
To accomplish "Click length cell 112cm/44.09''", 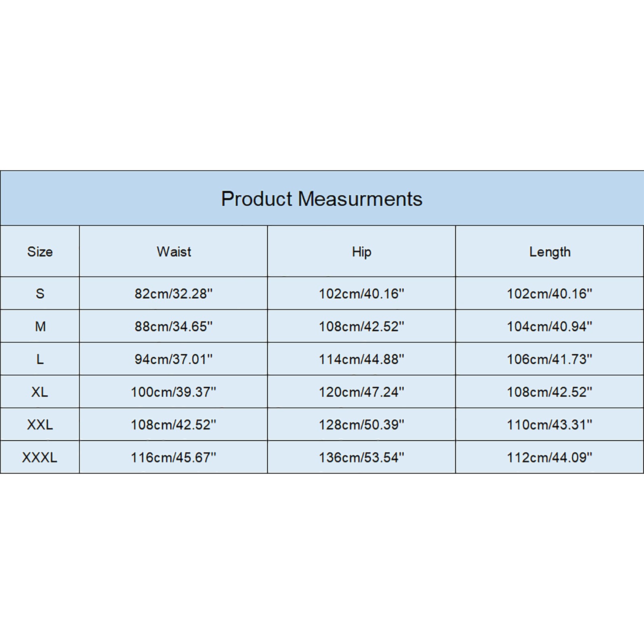I will (550, 457).
